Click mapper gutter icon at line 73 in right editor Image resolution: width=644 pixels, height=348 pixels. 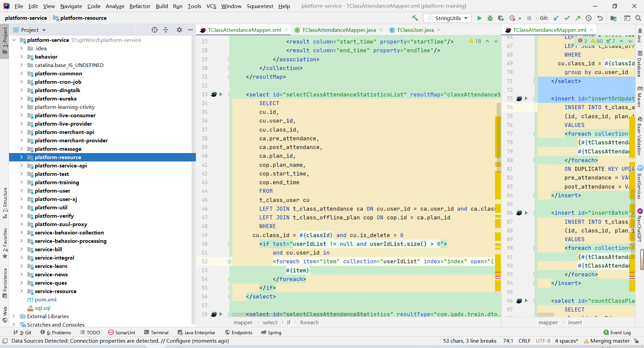[519, 98]
